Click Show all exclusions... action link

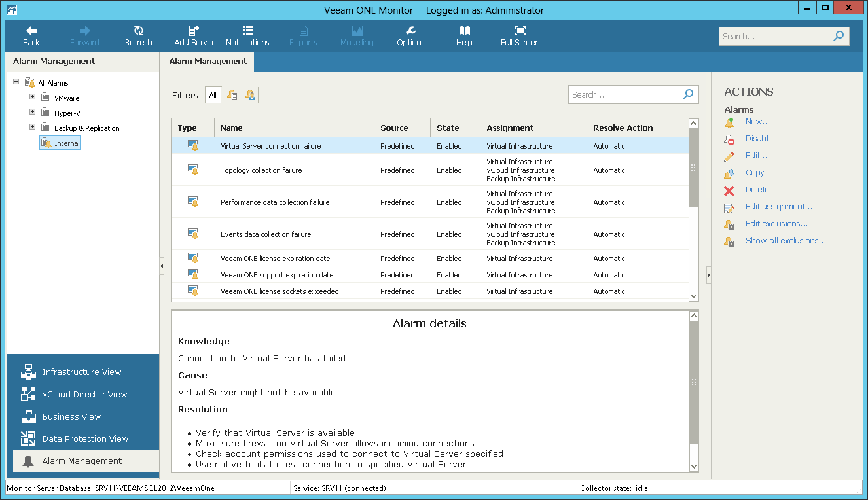(786, 241)
